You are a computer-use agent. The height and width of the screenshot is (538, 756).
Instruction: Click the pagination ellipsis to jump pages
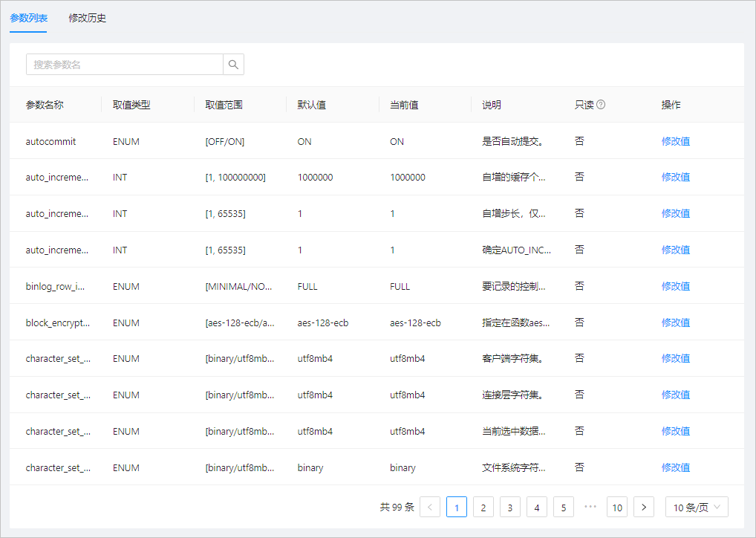tap(590, 507)
